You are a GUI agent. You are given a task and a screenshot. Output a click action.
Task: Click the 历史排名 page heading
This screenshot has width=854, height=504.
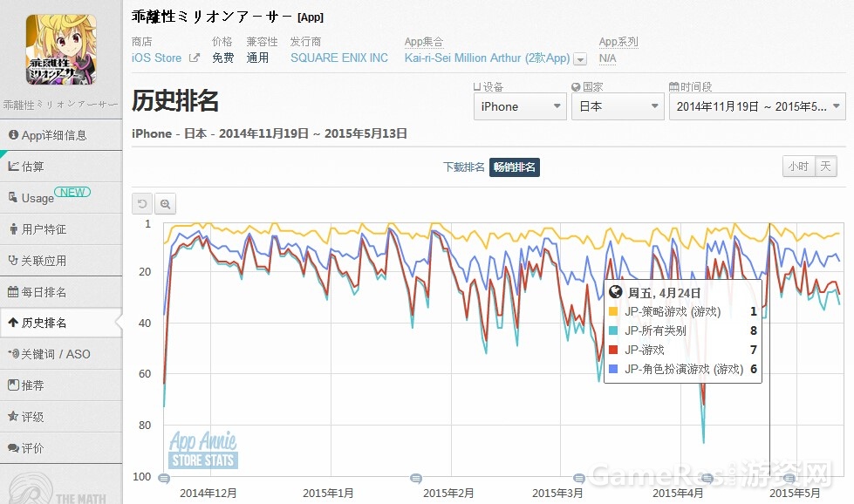pyautogui.click(x=175, y=100)
